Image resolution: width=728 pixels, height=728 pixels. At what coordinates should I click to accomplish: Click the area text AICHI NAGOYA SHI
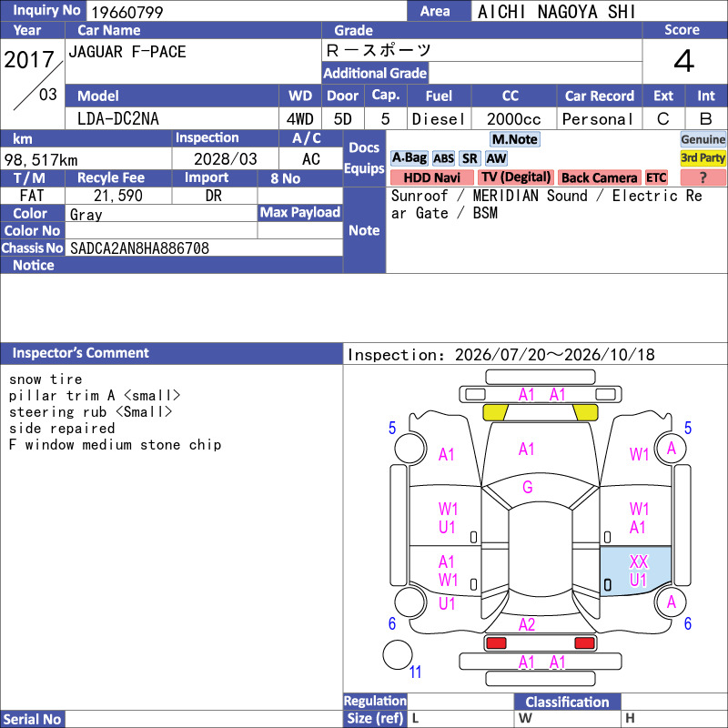(556, 12)
